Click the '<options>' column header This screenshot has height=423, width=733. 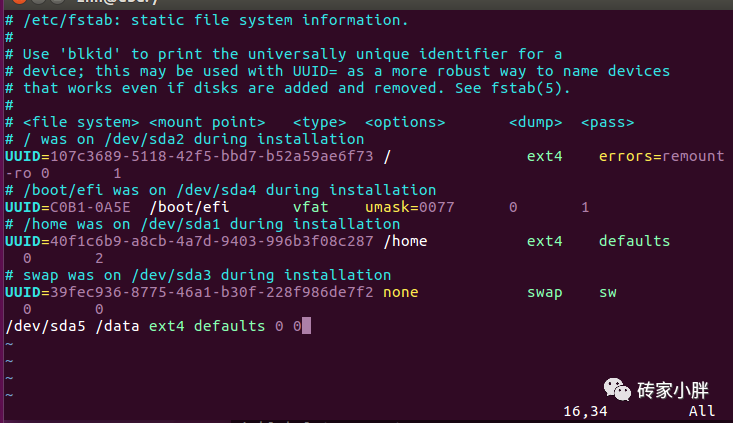(x=405, y=122)
